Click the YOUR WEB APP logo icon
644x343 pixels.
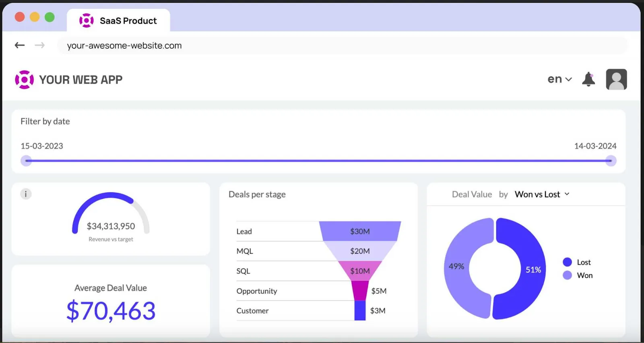click(24, 80)
